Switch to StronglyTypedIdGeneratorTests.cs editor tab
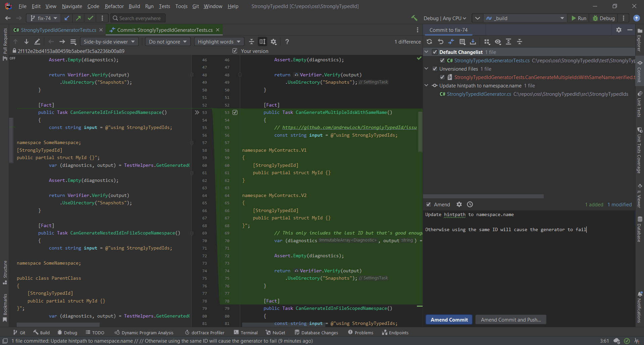Viewport: 644px width, 345px height. tap(58, 30)
